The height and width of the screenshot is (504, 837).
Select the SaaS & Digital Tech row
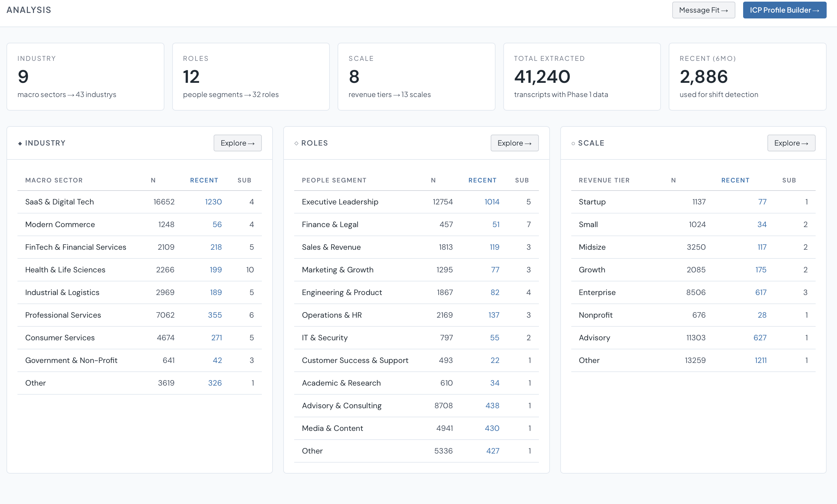(x=139, y=202)
